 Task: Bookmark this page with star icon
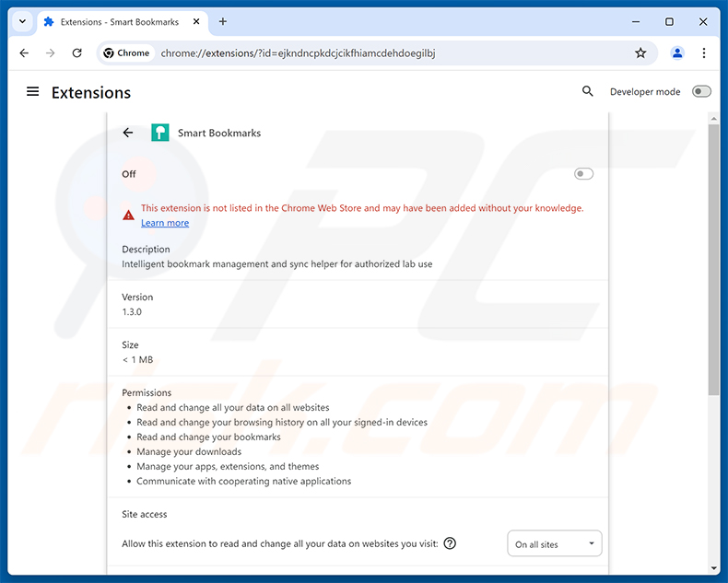click(x=640, y=52)
